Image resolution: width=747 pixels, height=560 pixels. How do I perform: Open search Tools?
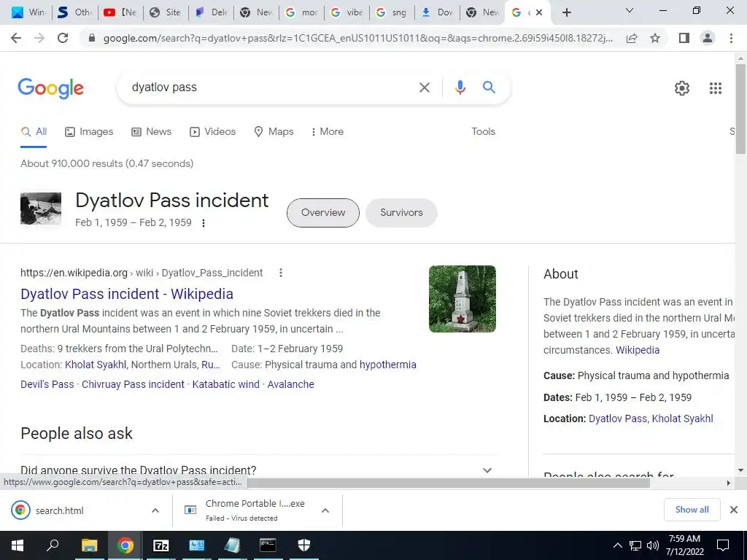pyautogui.click(x=483, y=132)
